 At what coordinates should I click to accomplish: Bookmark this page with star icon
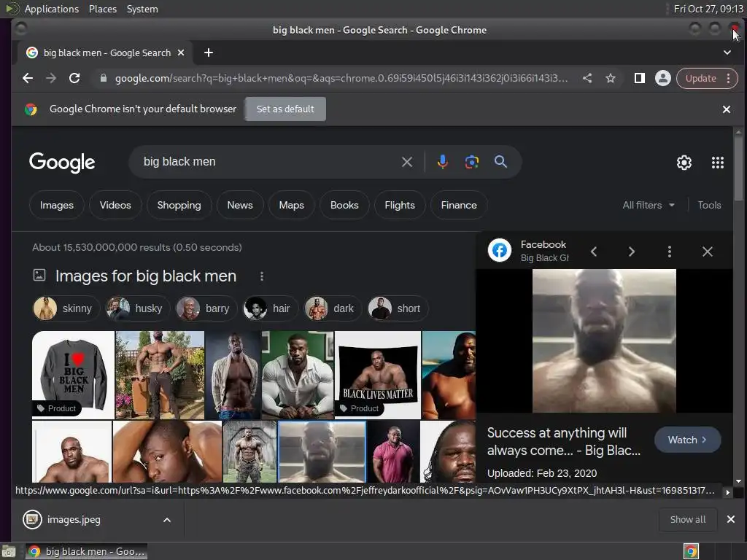point(611,78)
